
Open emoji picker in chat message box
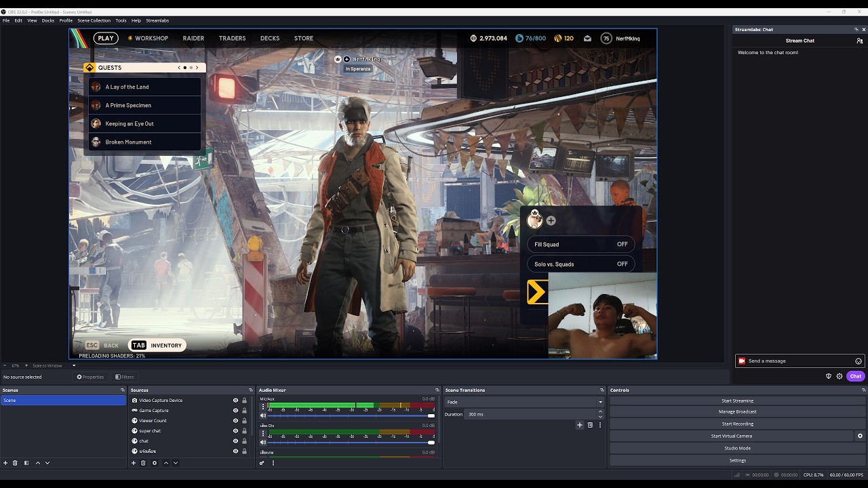(x=859, y=361)
